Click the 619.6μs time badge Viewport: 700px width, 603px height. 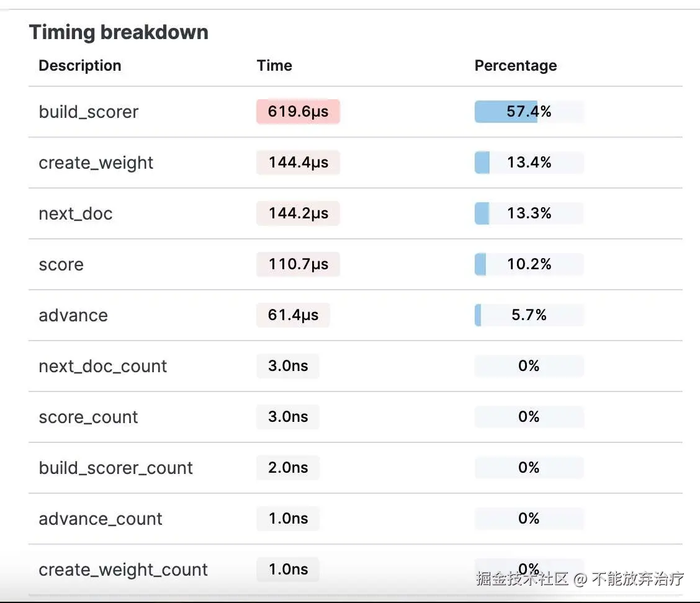(298, 112)
